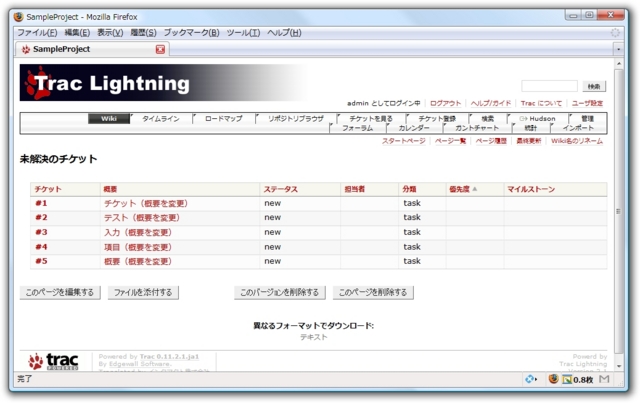Click the Trac について link
This screenshot has width=640, height=403.
pos(541,103)
